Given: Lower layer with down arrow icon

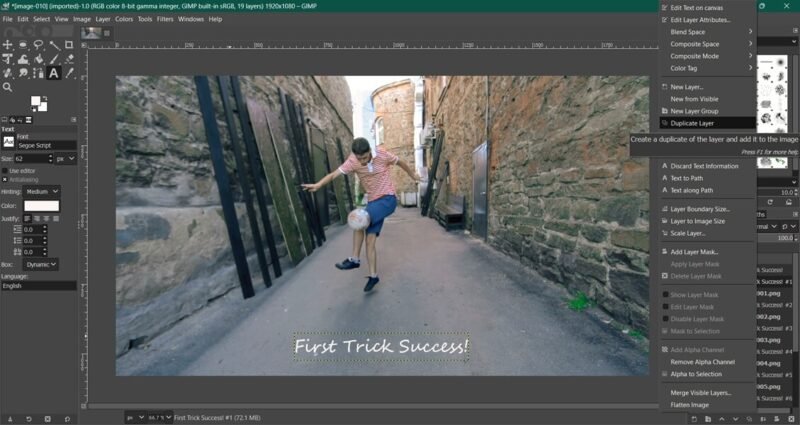Looking at the screenshot, I should click(x=735, y=419).
